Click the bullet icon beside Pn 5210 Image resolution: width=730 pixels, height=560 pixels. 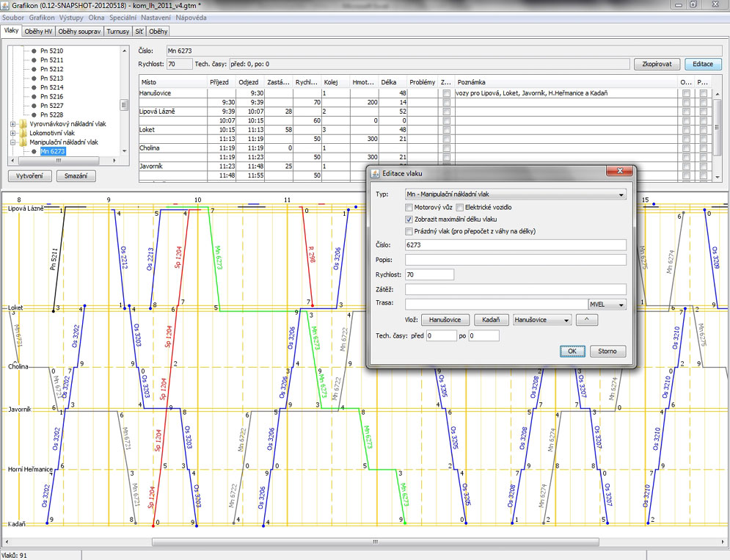[x=34, y=51]
